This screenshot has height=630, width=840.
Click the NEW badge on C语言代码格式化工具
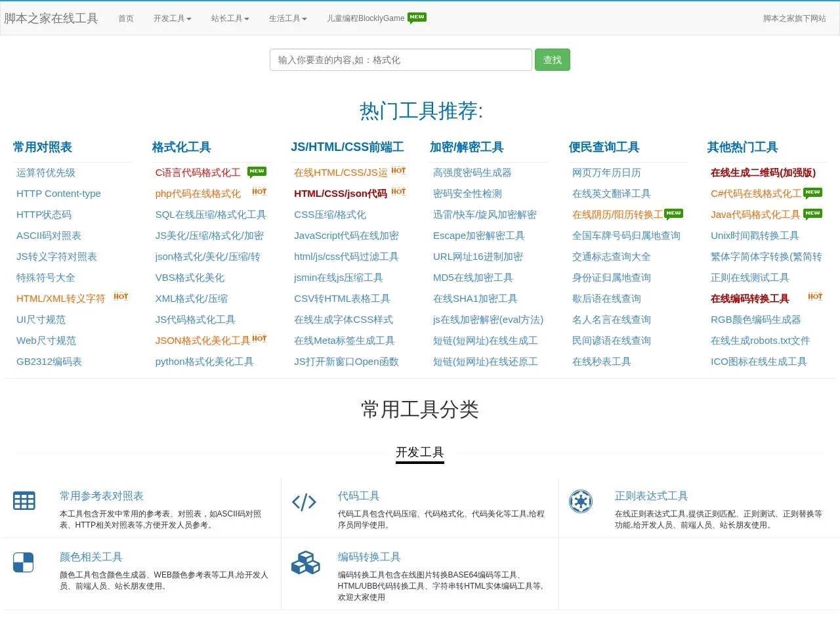point(257,171)
